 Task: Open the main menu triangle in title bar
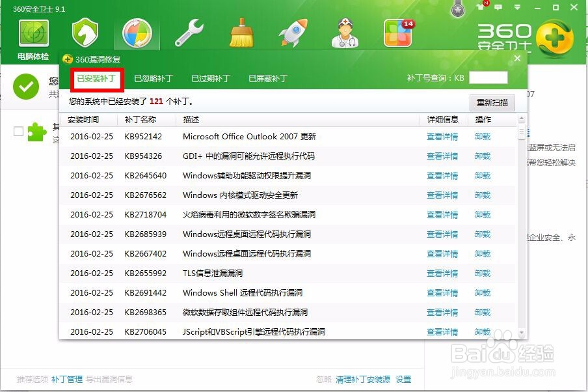(x=518, y=7)
